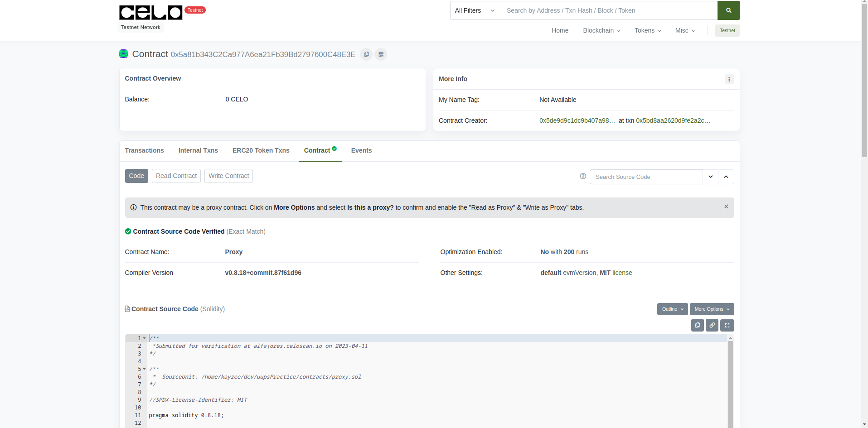Click the contract identicon next to title
This screenshot has height=428, width=868.
123,54
